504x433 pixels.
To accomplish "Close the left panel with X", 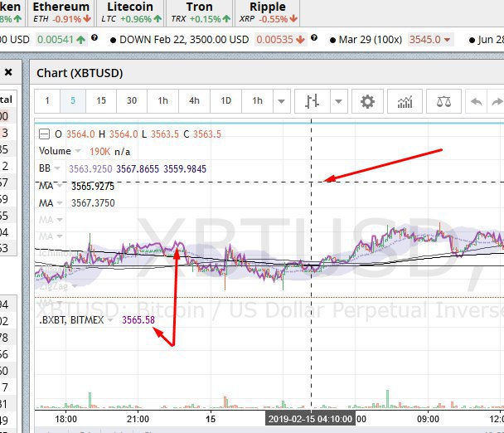I will click(8, 72).
